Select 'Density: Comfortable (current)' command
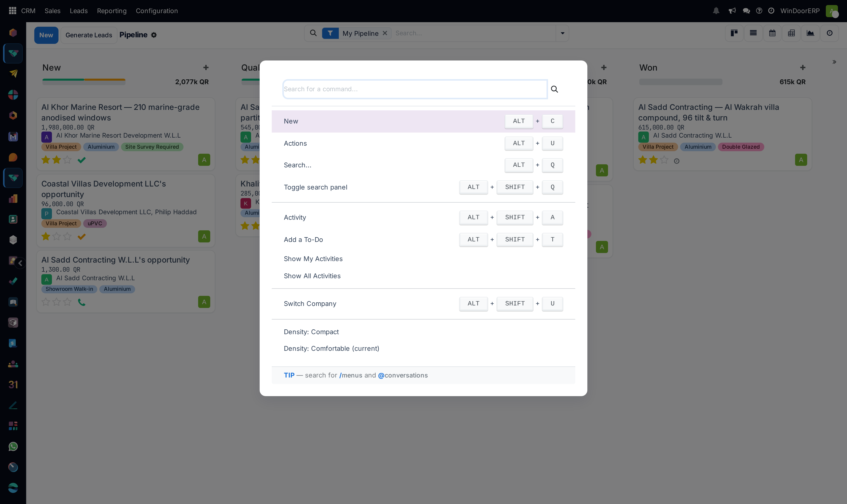Screen dimensions: 847x504 (423, 349)
